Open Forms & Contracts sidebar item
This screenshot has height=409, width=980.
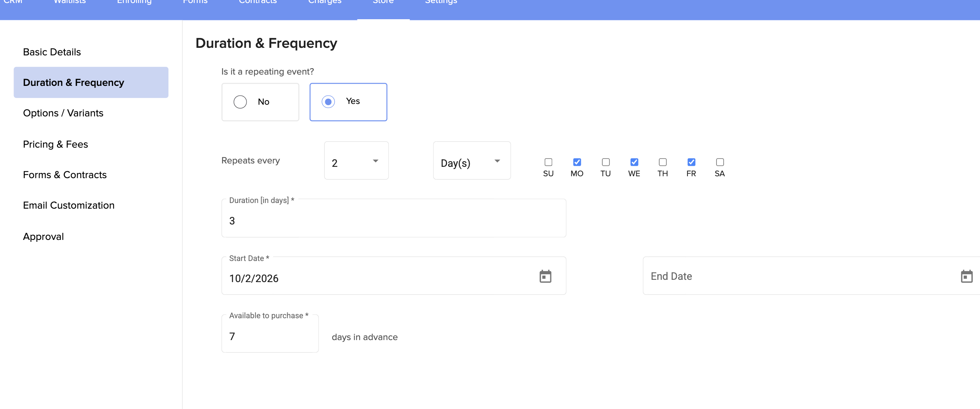click(x=65, y=175)
